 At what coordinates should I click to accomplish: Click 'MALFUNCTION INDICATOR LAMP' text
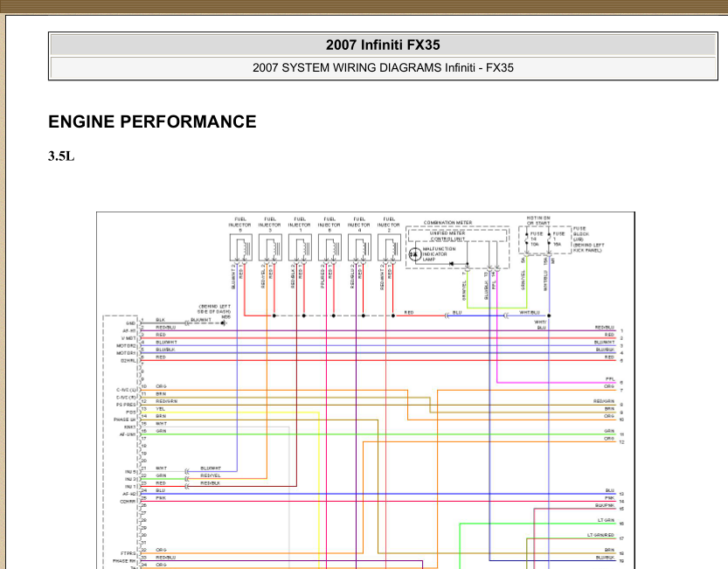[439, 254]
